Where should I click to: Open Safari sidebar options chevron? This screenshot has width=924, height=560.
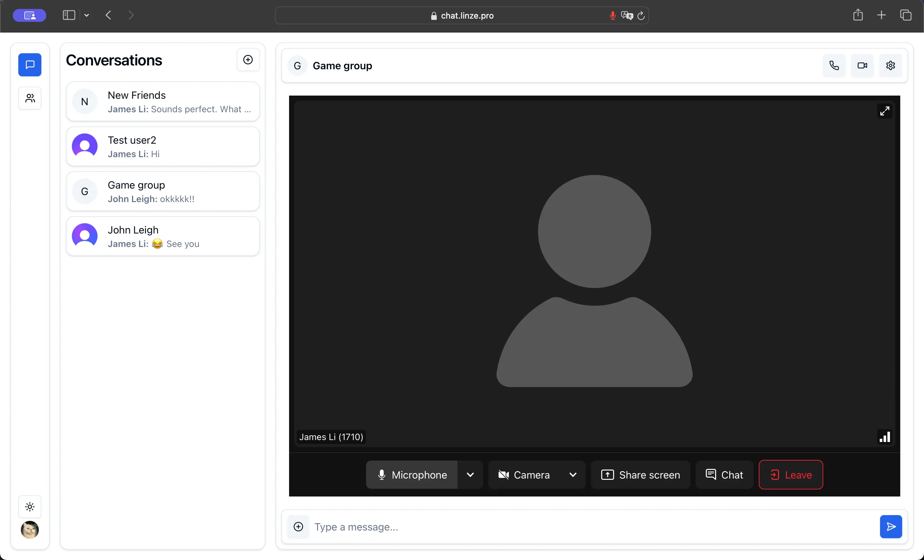[x=87, y=15]
